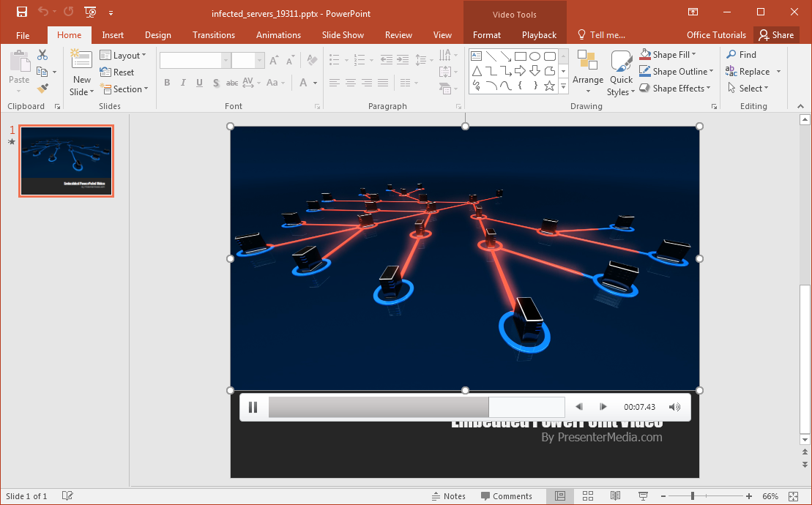Center the paragraph text
The image size is (812, 505).
[351, 82]
